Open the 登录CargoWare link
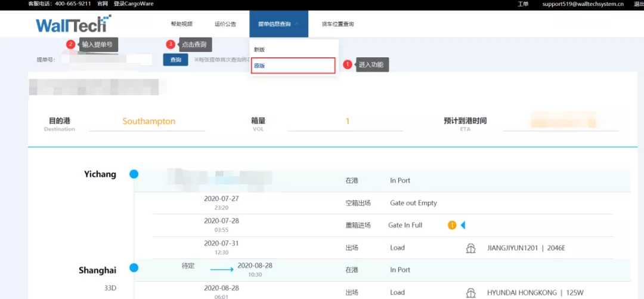The width and height of the screenshot is (644, 299). 134,4
